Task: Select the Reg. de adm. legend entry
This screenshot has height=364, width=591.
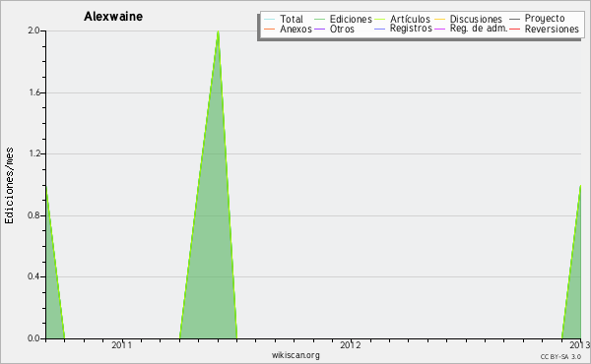Action: pyautogui.click(x=479, y=29)
